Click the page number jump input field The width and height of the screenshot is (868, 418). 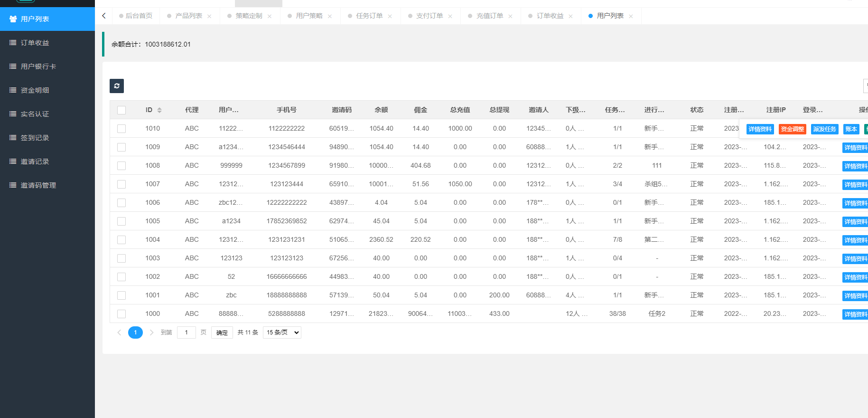tap(187, 332)
